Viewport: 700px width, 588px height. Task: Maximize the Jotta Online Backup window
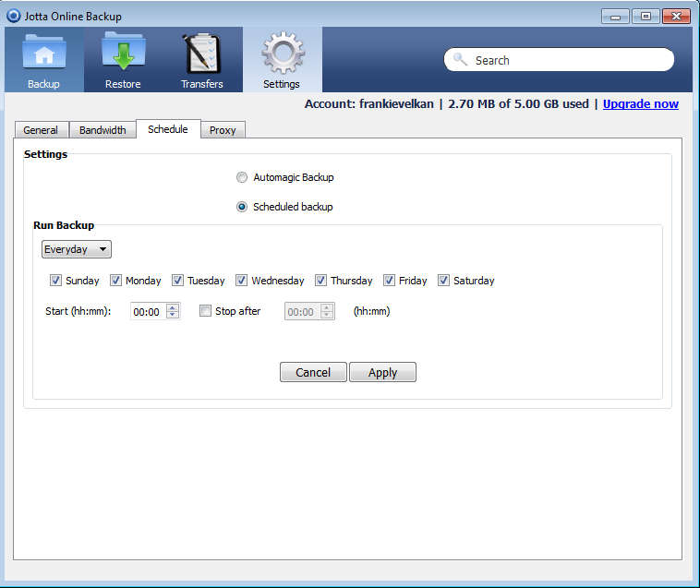(646, 17)
